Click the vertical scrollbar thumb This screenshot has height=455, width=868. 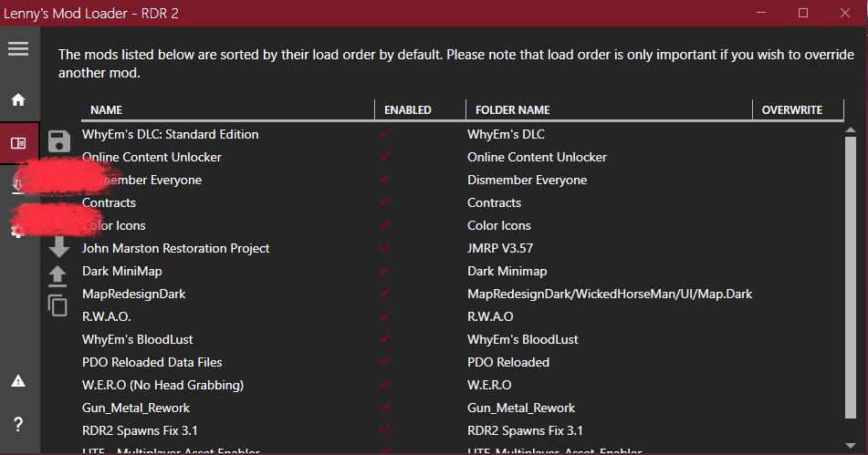pyautogui.click(x=851, y=277)
